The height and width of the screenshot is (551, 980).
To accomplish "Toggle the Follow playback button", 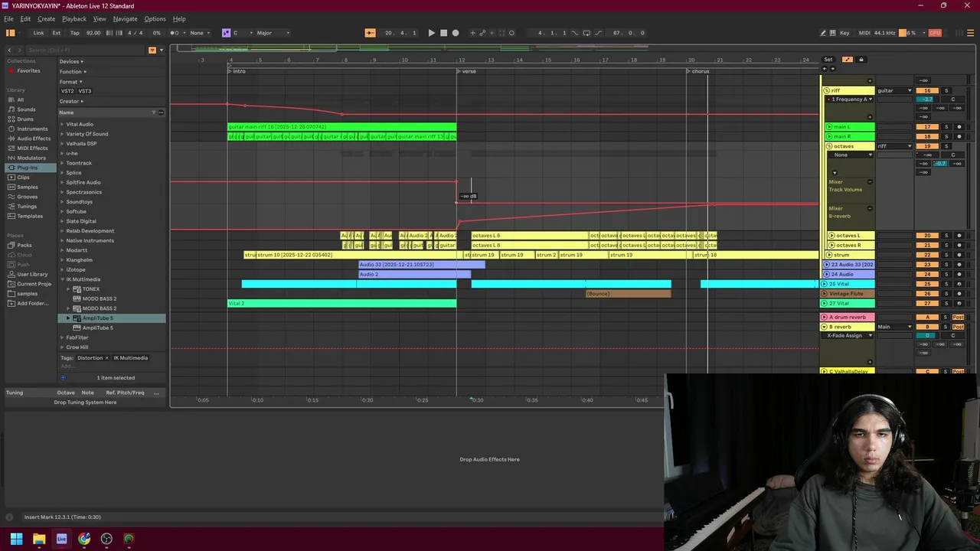I will click(370, 33).
